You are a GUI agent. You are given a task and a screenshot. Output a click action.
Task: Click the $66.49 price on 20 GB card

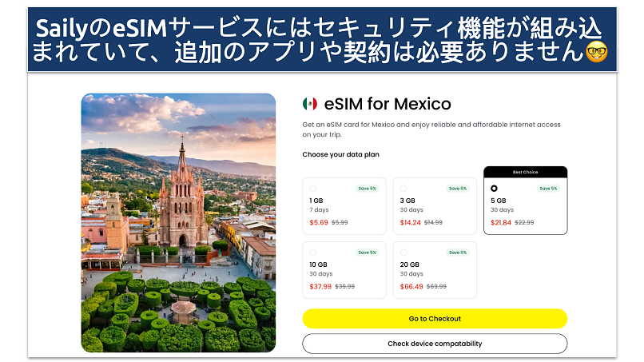[411, 287]
